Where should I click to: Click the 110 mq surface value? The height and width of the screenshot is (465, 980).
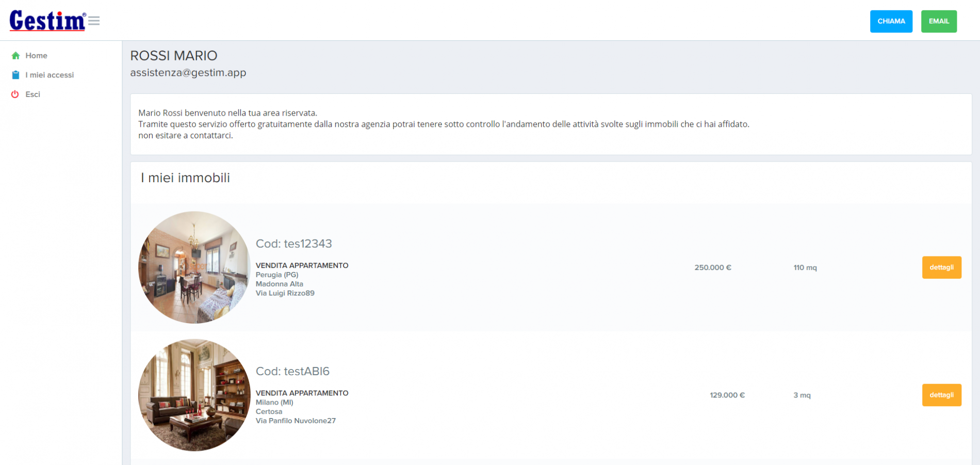[805, 267]
